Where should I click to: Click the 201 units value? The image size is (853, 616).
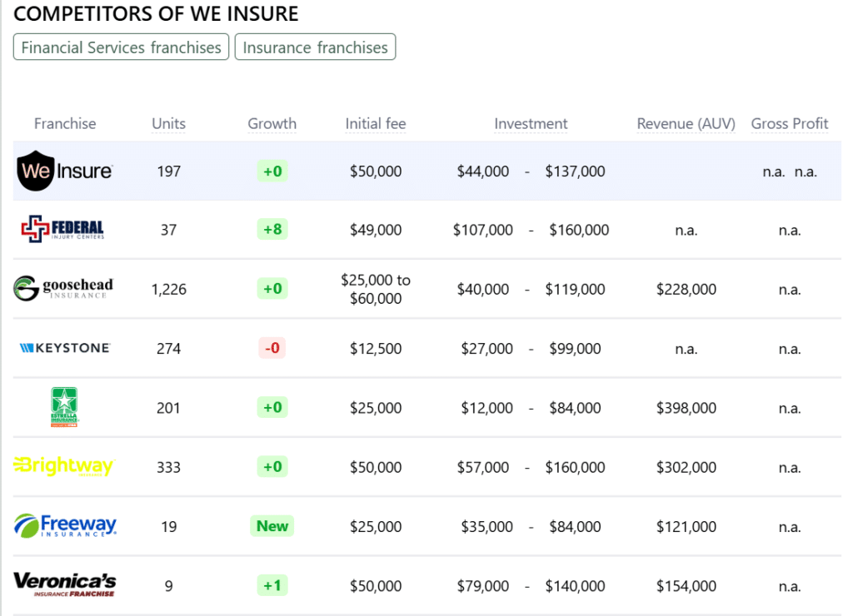point(168,407)
